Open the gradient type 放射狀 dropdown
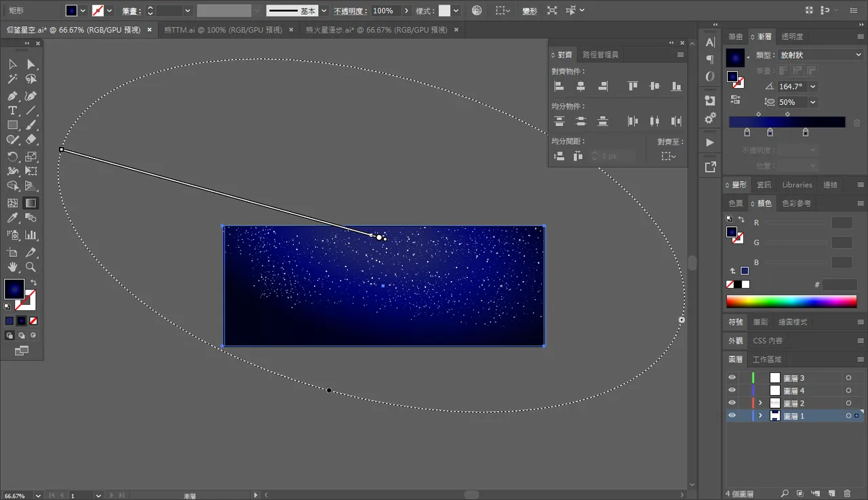The height and width of the screenshot is (500, 868). (x=819, y=55)
